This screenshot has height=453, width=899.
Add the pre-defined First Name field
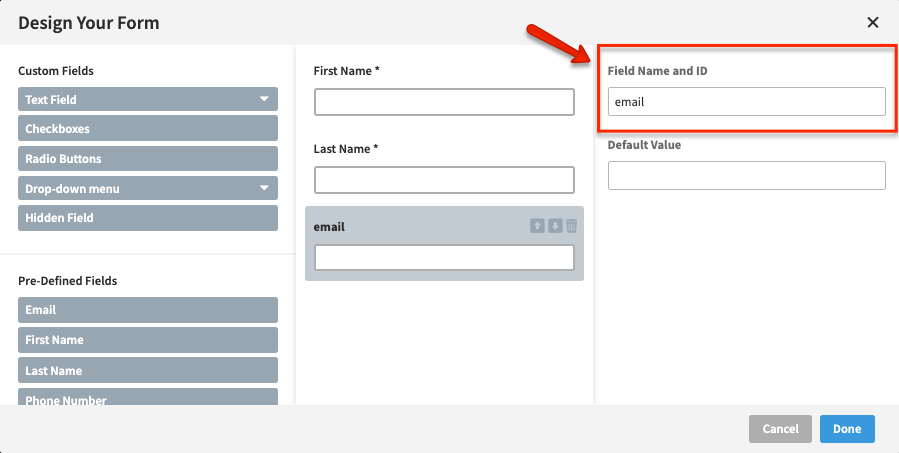click(147, 340)
